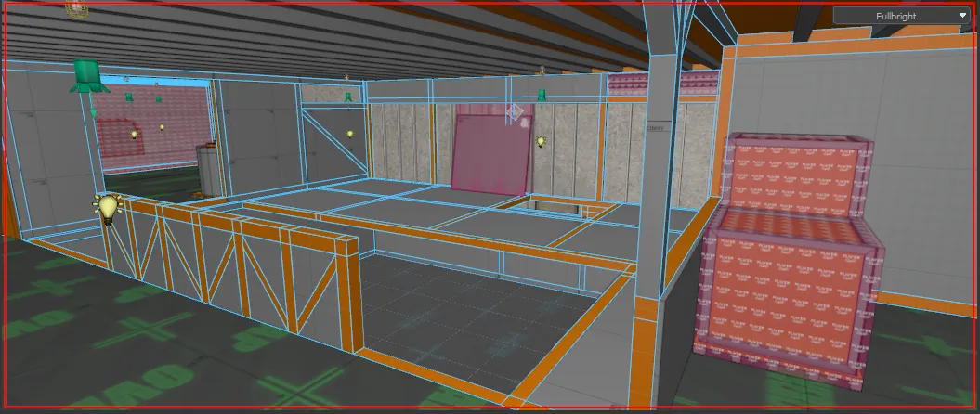
Task: Select the diamond gizmo above pink door
Action: click(515, 112)
